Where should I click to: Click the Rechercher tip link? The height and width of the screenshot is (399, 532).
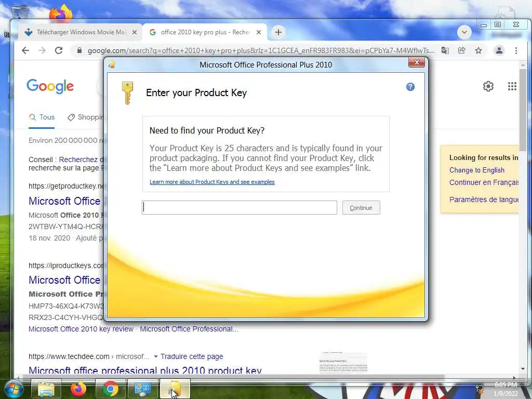81,159
